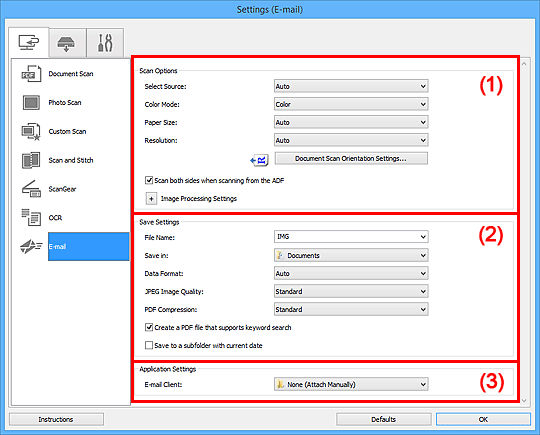Click Document Scan Orientation Settings button
The width and height of the screenshot is (540, 435).
[351, 158]
